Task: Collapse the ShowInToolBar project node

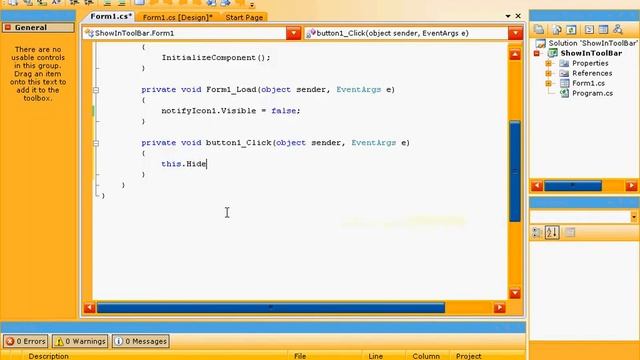Action: pyautogui.click(x=537, y=53)
